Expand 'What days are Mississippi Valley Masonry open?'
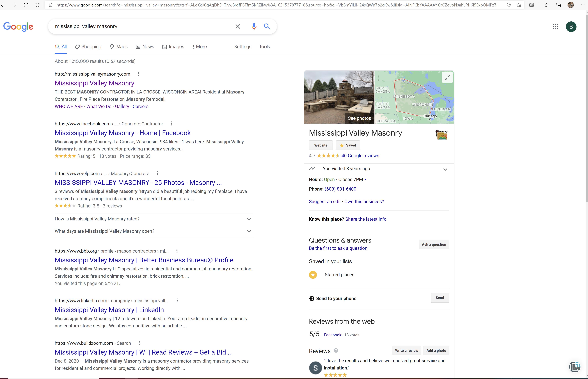The image size is (588, 379). [x=154, y=231]
